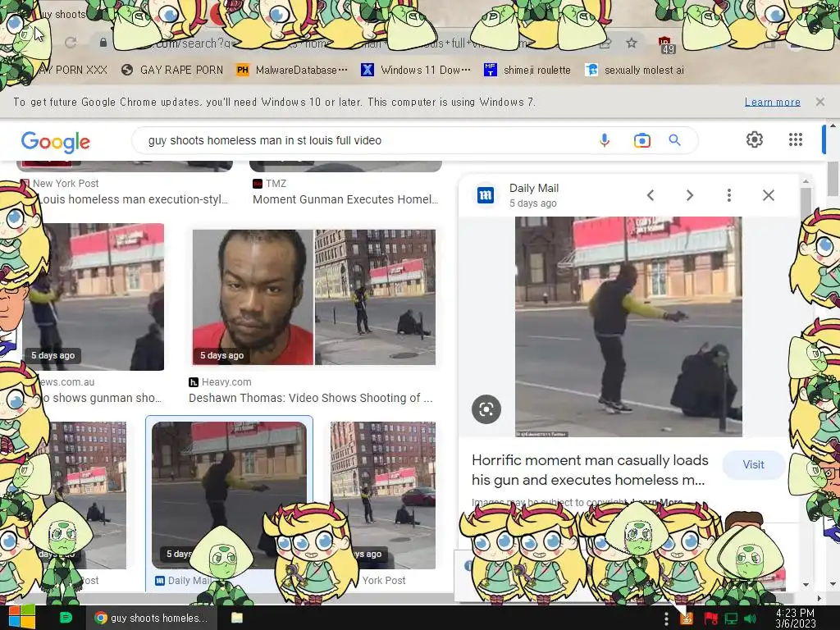The image size is (840, 630).
Task: Start voice search with the microphone icon
Action: point(605,140)
